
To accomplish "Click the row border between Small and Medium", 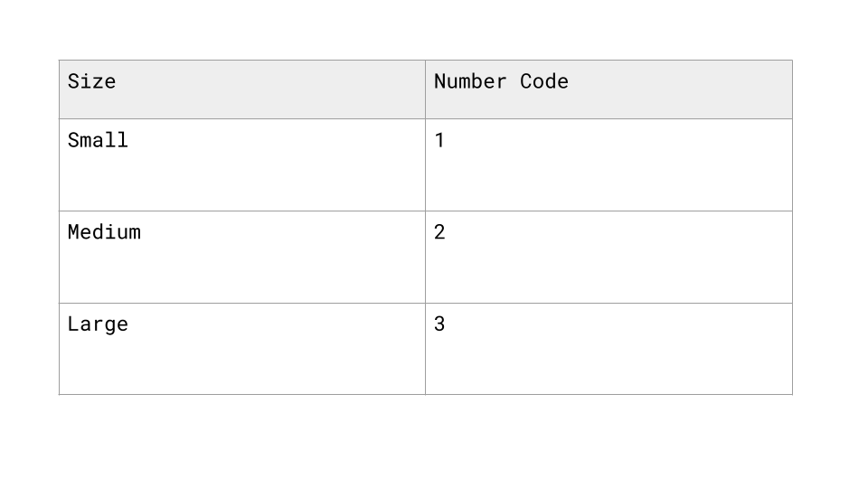I will [x=241, y=211].
